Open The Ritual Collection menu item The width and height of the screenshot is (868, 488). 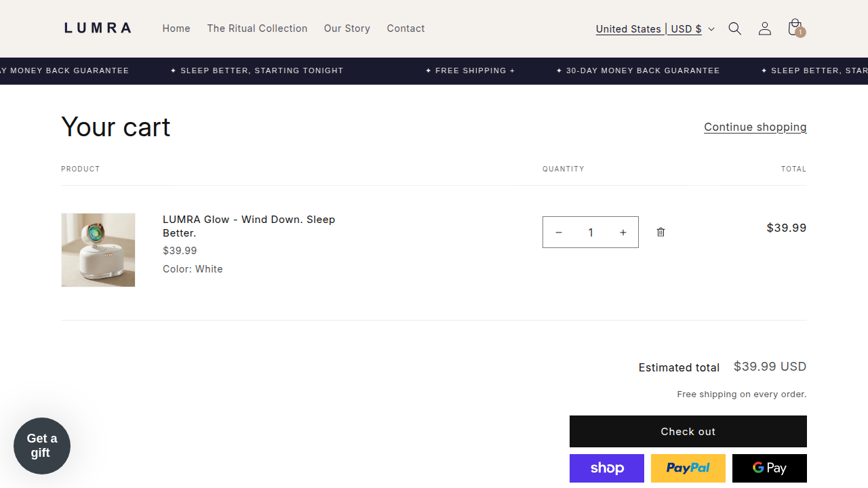click(257, 28)
